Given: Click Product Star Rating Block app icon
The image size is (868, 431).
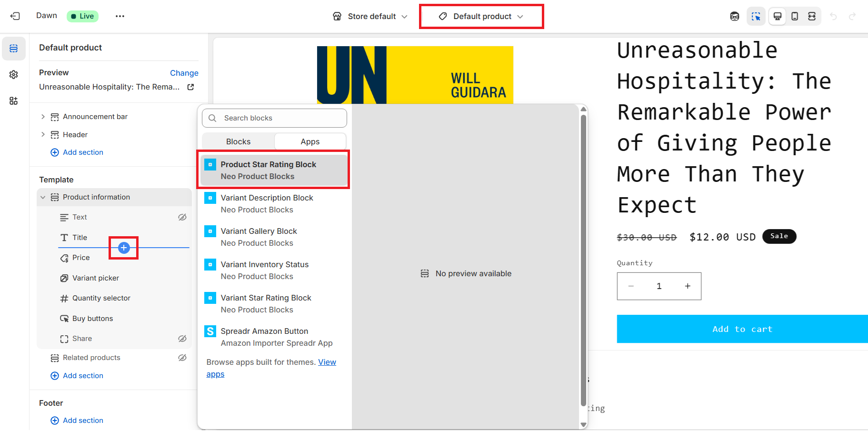Looking at the screenshot, I should pos(210,164).
